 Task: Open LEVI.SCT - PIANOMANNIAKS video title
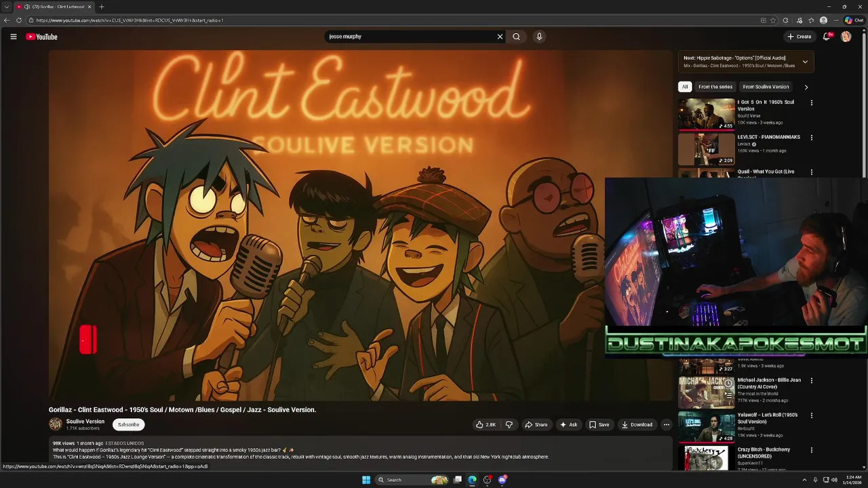[768, 137]
